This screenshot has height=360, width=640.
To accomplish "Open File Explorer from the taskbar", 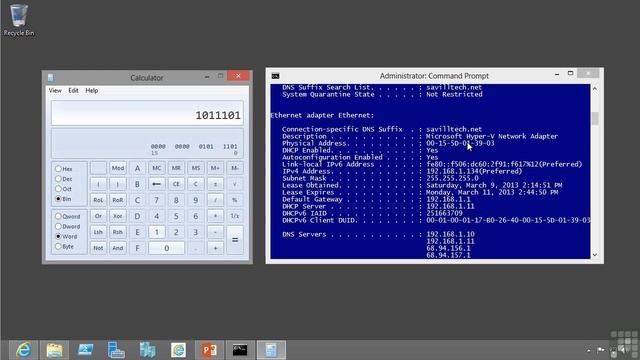I will [55, 350].
